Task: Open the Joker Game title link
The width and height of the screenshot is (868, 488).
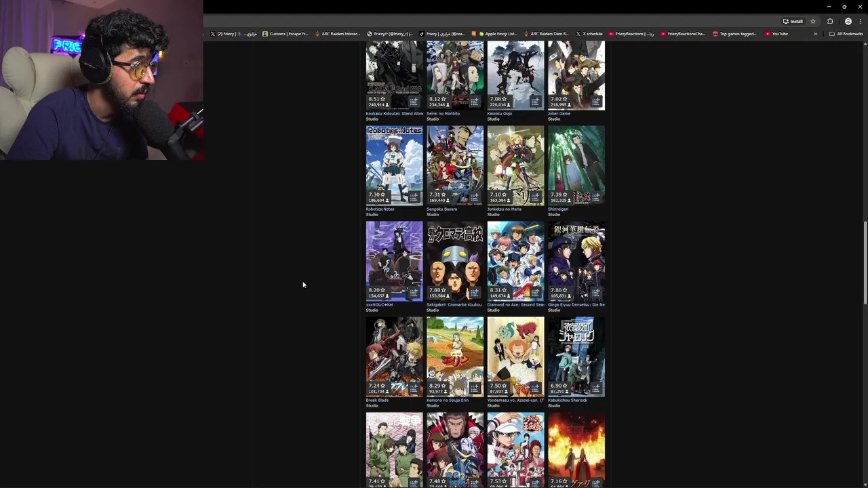Action: coord(559,113)
